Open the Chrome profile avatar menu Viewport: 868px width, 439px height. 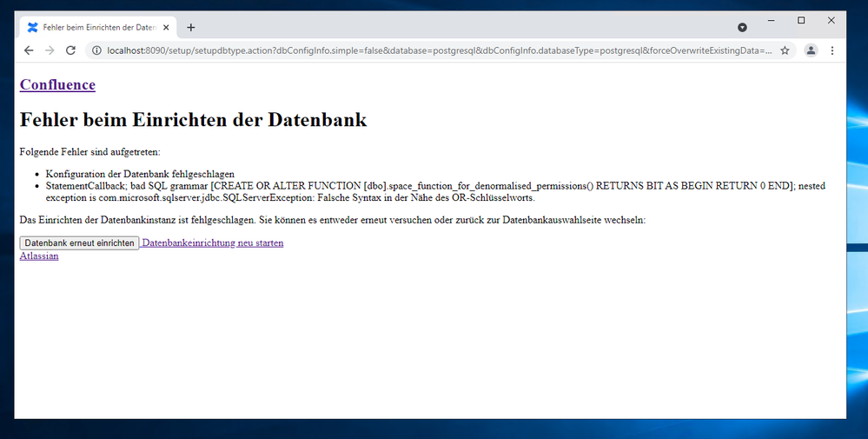811,50
